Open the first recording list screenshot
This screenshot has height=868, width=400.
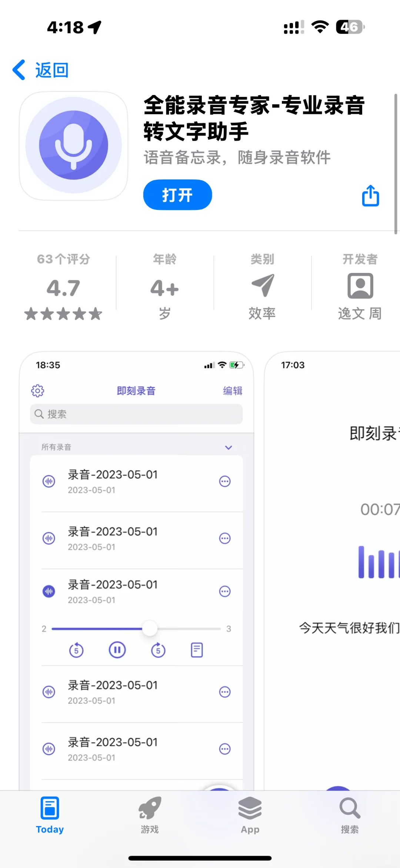tap(136, 571)
